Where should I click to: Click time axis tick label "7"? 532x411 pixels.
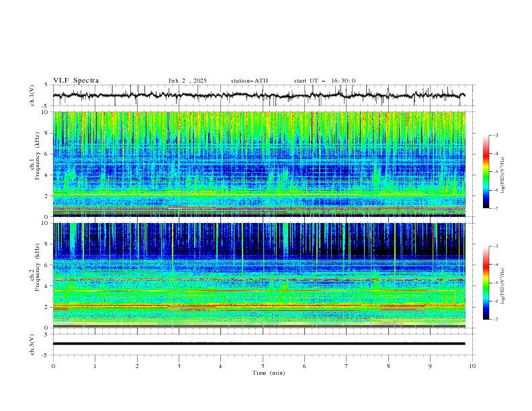click(347, 366)
